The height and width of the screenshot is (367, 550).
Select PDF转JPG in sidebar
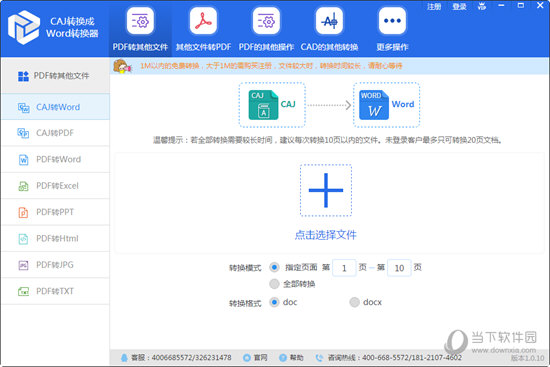55,265
